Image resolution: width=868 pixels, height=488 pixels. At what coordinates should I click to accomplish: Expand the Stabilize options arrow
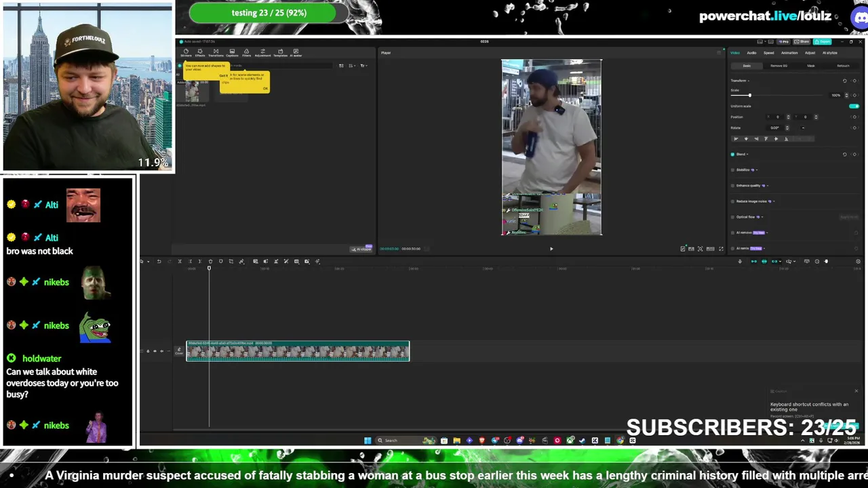click(757, 170)
